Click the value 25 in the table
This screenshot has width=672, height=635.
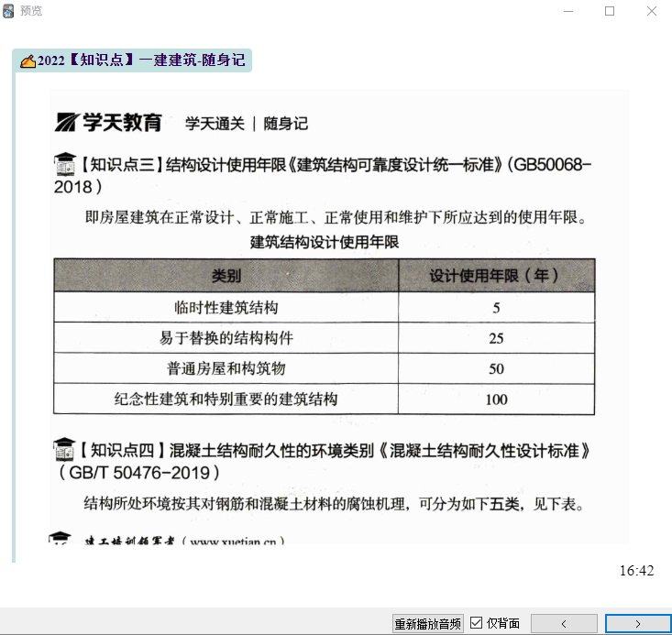[496, 338]
